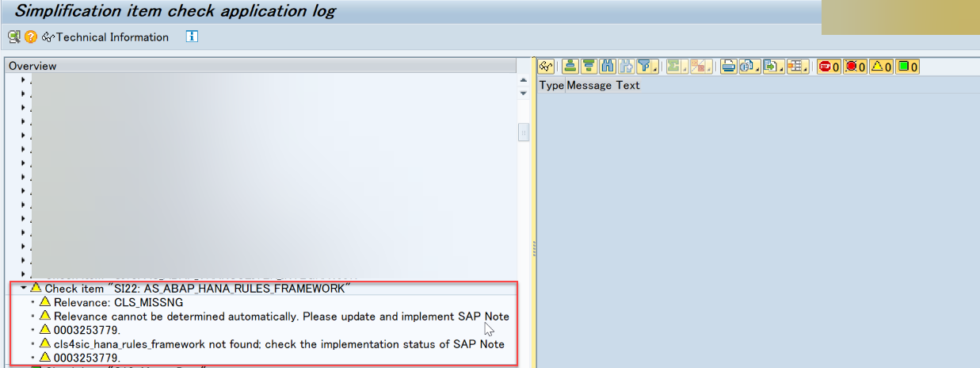Filter by yellow triangle warning messages
The height and width of the screenshot is (368, 980).
tap(881, 67)
